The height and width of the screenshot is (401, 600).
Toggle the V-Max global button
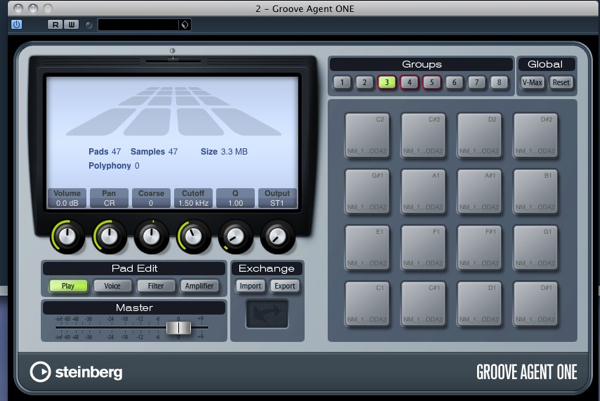pos(532,82)
